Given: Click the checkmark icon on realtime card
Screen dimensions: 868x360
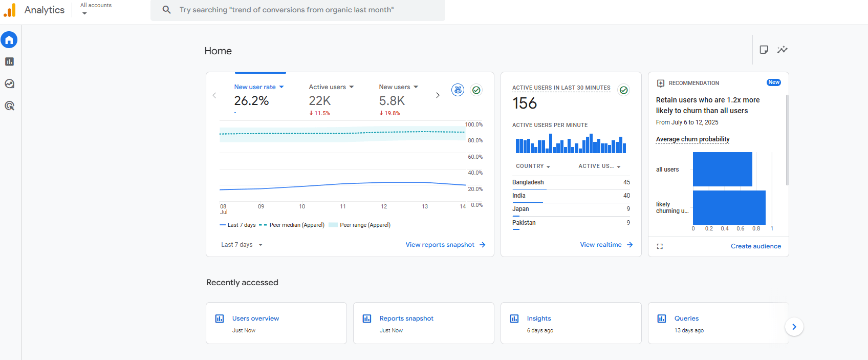Looking at the screenshot, I should pos(623,90).
